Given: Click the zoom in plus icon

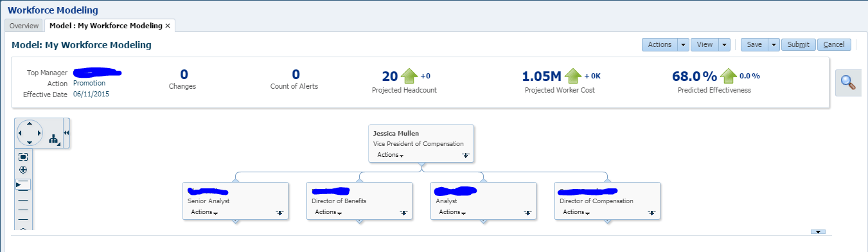Looking at the screenshot, I should point(23,170).
